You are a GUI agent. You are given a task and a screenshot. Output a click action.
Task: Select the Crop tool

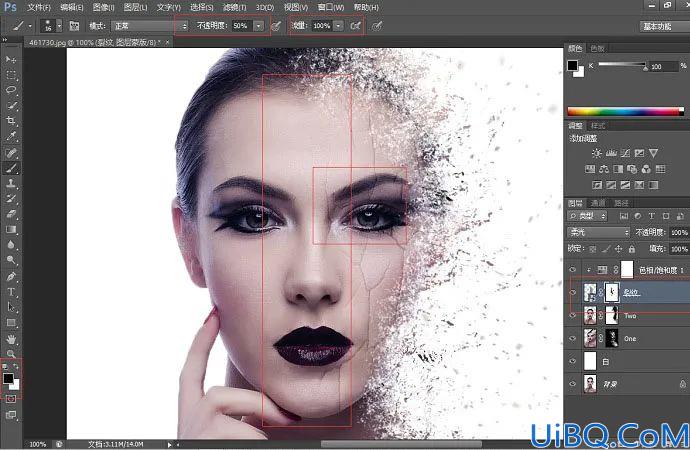click(11, 121)
